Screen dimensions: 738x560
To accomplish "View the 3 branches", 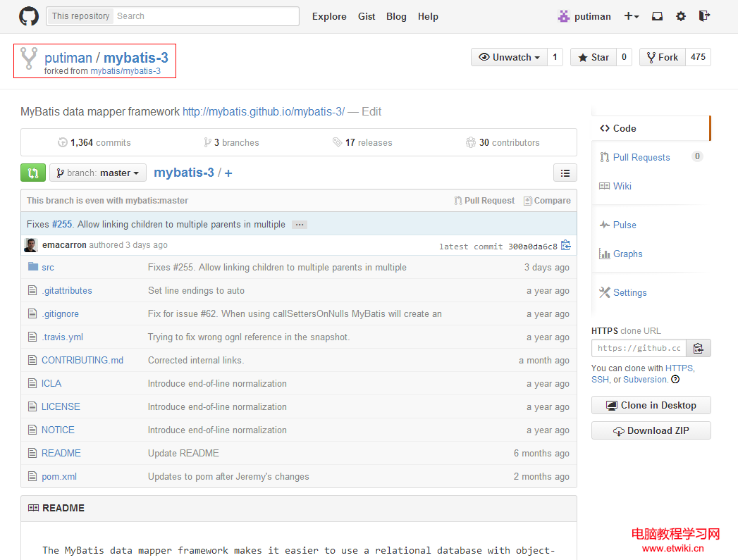I will 231,142.
